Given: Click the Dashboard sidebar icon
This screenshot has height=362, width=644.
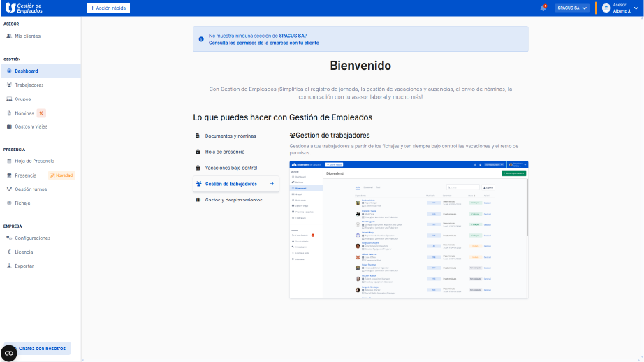Looking at the screenshot, I should pos(9,71).
